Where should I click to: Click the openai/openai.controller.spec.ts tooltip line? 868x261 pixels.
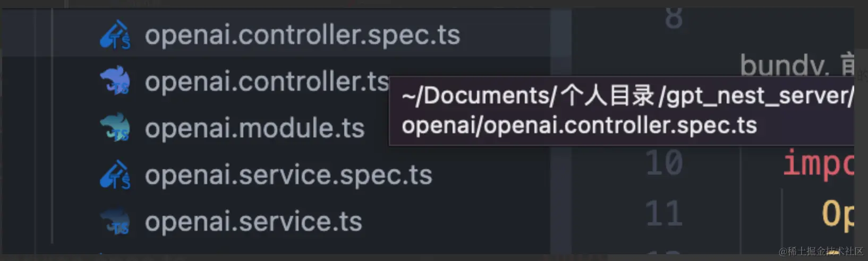(x=579, y=126)
